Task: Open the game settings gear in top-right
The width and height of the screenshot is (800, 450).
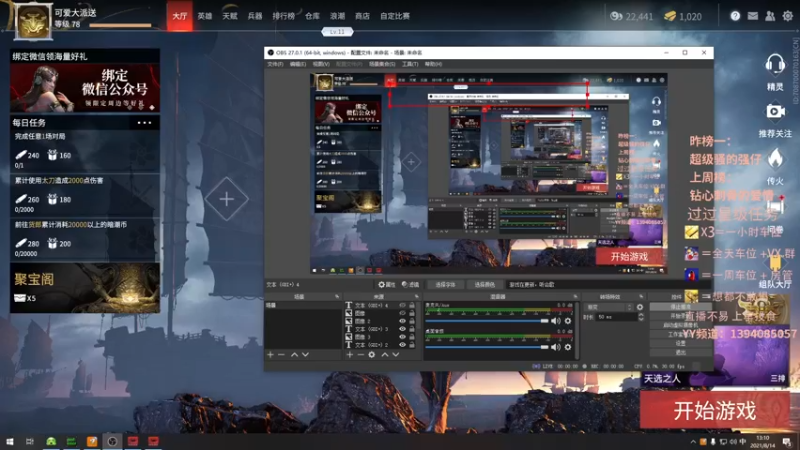Action: point(788,16)
